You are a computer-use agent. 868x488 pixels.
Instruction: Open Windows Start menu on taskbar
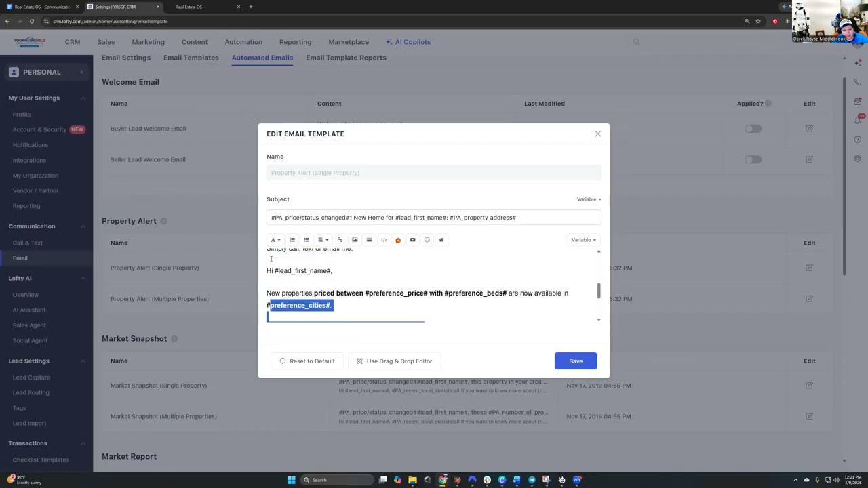tap(292, 480)
